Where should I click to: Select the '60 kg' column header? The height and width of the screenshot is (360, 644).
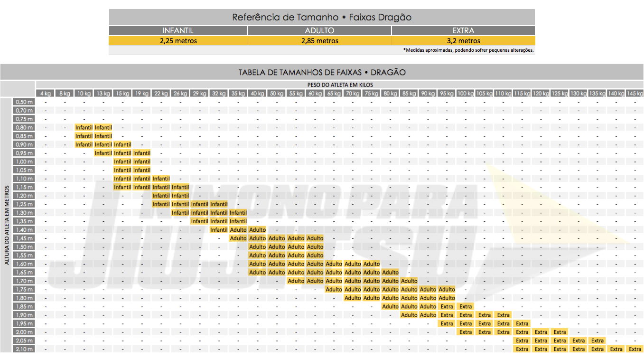click(315, 94)
